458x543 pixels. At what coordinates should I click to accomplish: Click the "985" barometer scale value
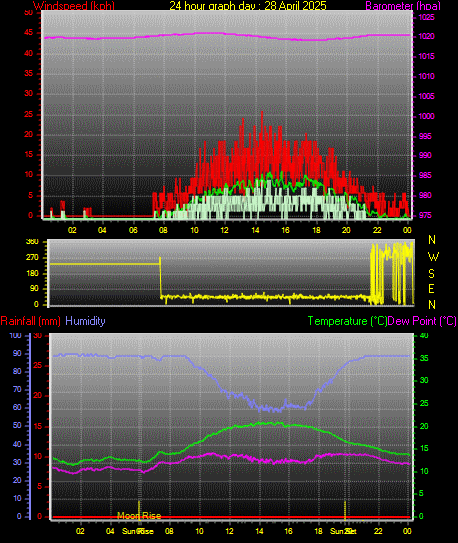click(425, 175)
